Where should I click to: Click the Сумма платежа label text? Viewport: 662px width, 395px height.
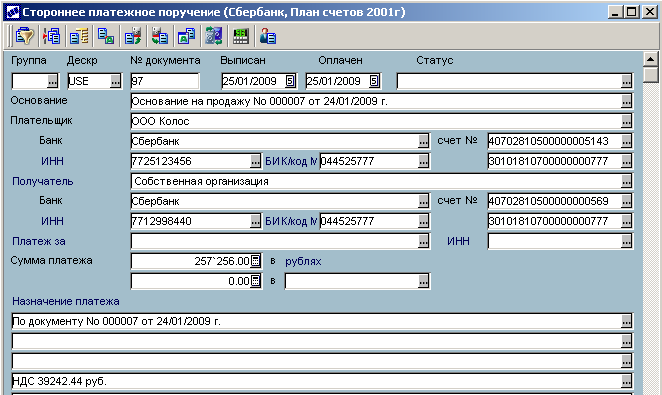pyautogui.click(x=51, y=260)
